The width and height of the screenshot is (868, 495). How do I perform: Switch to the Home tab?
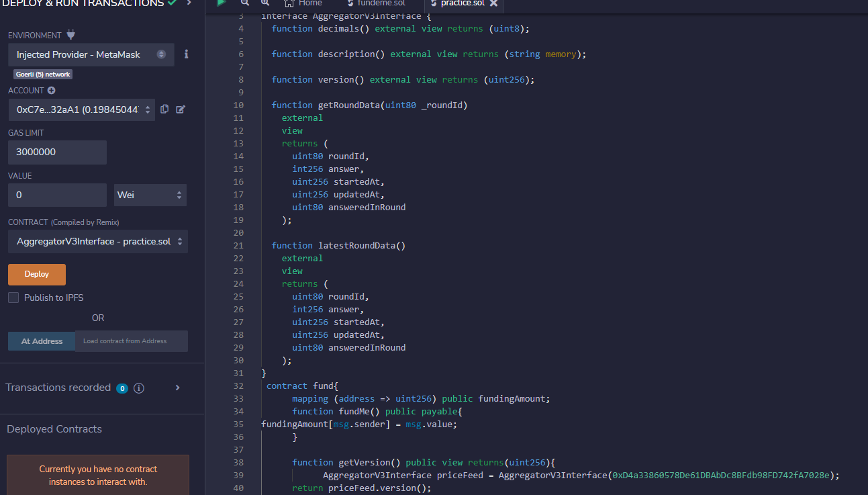(x=303, y=3)
